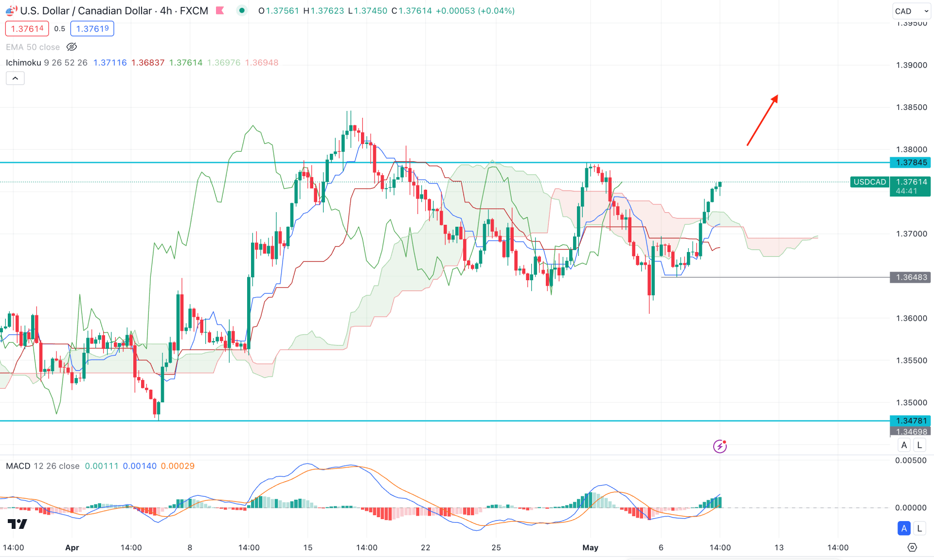
Task: Select the EMA 50 close indicator label
Action: click(33, 47)
